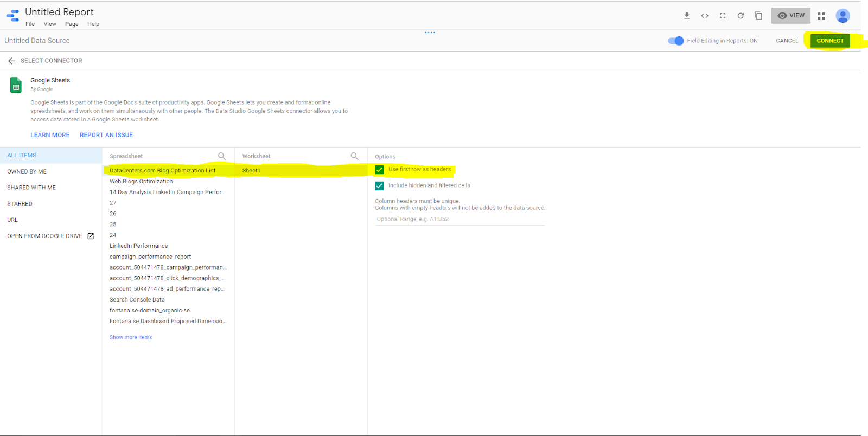Select the All Items tab
Image resolution: width=868 pixels, height=436 pixels.
51,156
